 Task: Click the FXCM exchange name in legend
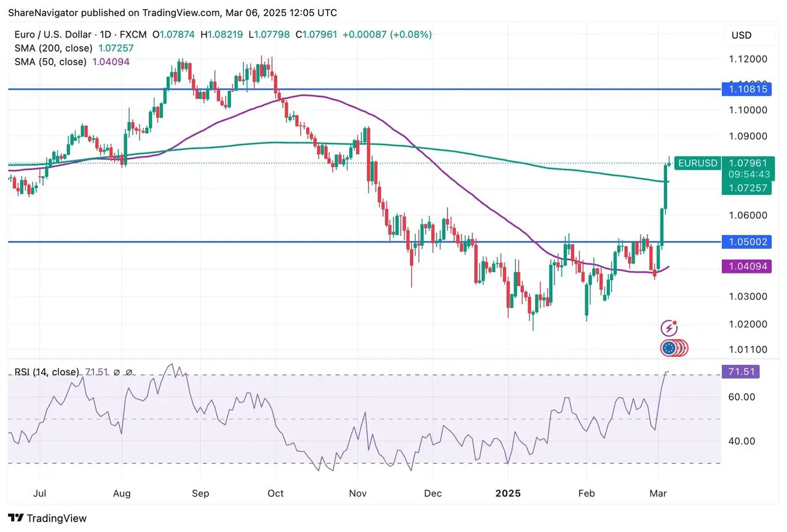[x=133, y=35]
